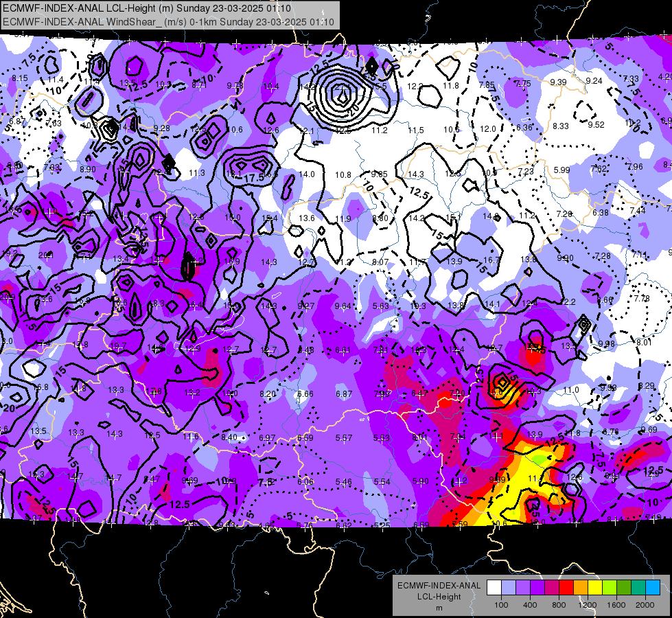The image size is (672, 618).
Task: Select the WindShear 0-1km header line
Action: [168, 22]
